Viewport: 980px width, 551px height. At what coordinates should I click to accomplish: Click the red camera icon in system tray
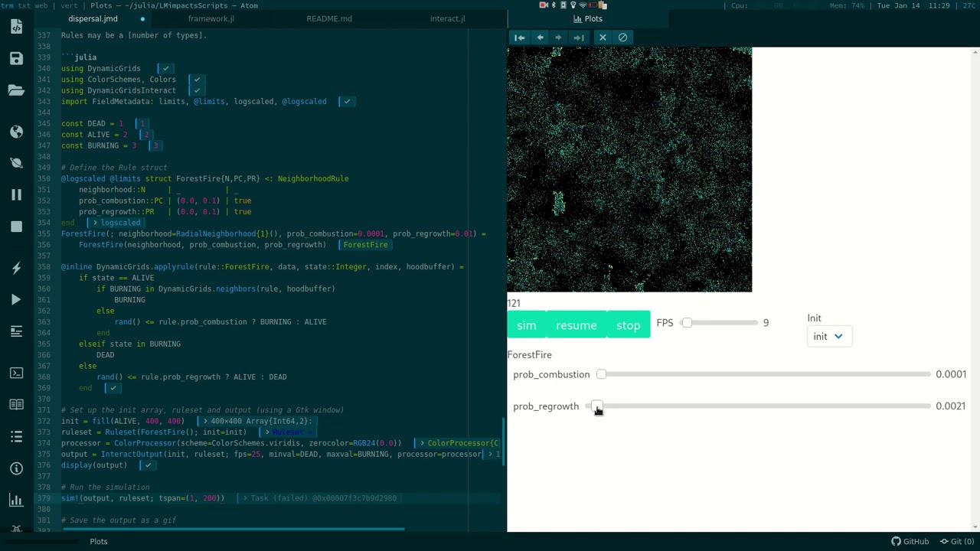click(544, 5)
